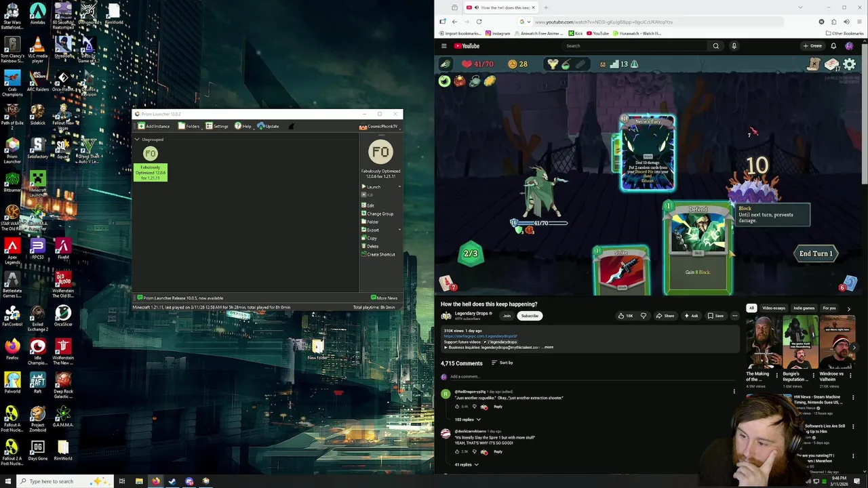This screenshot has height=488, width=868.
Task: Open a new browser tab
Action: [546, 7]
